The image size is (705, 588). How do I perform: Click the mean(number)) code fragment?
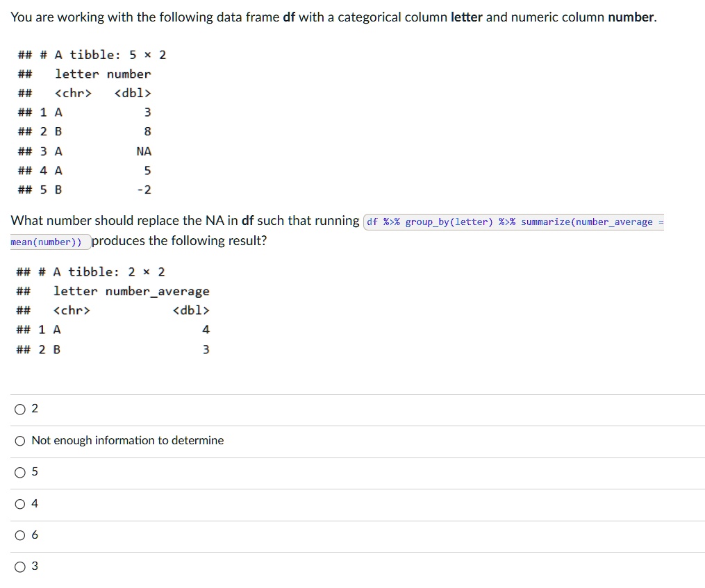pyautogui.click(x=46, y=242)
